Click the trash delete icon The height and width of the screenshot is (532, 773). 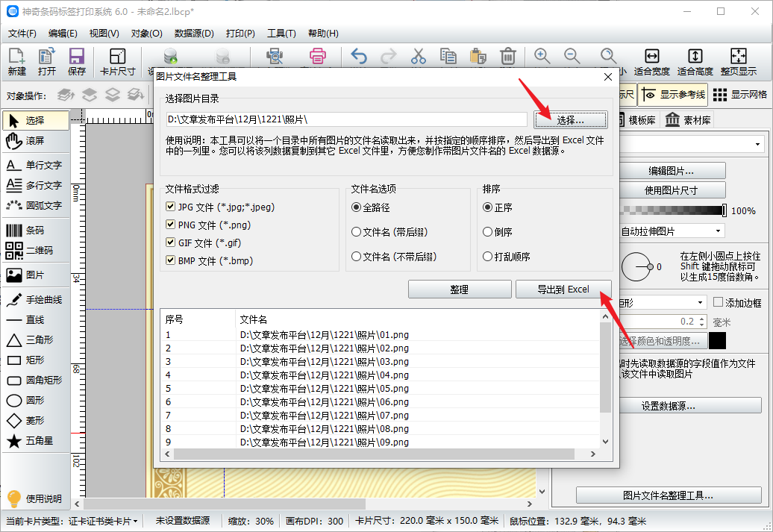click(x=508, y=56)
